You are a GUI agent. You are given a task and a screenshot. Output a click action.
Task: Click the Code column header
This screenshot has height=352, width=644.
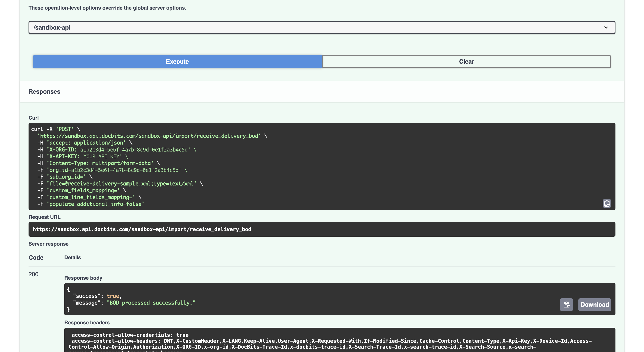[36, 258]
